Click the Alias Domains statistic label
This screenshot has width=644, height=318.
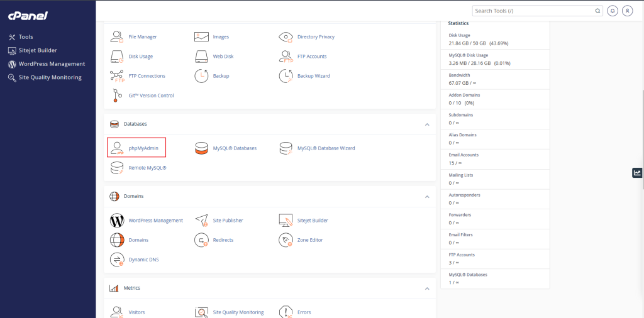[x=462, y=134]
